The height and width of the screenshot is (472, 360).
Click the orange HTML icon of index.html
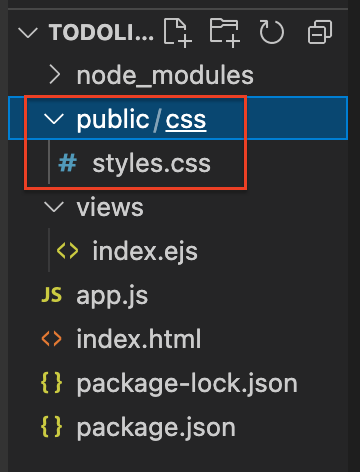pos(52,339)
